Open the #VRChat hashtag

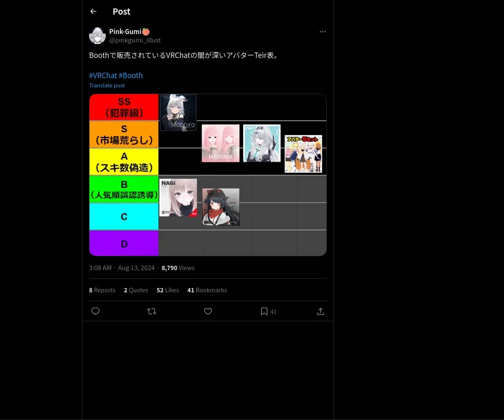[103, 75]
